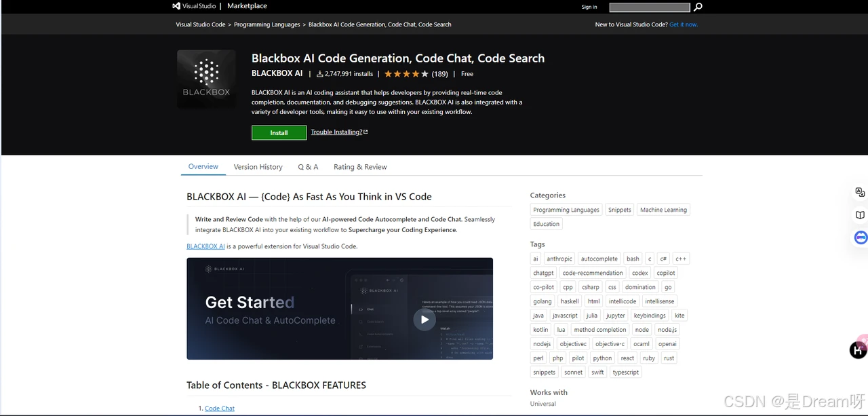
Task: Select Machine Learning category
Action: point(663,210)
